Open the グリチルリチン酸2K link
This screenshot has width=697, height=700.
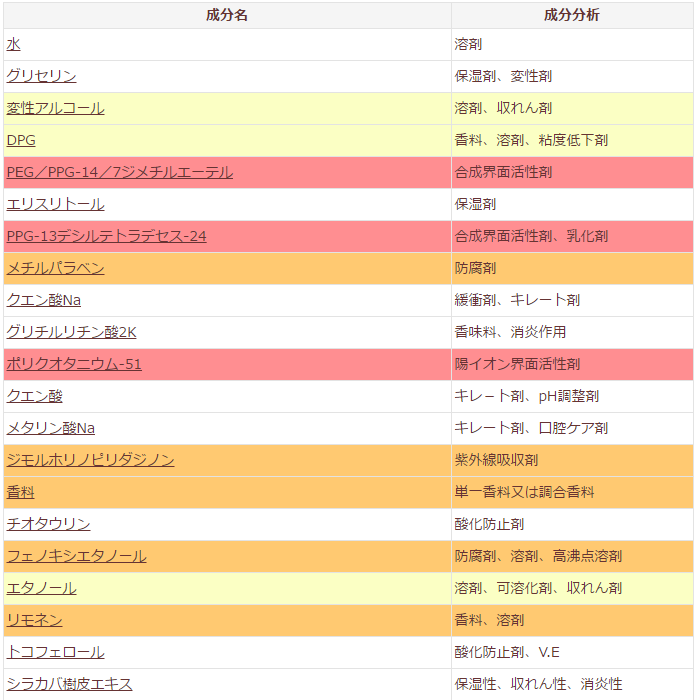[x=71, y=332]
